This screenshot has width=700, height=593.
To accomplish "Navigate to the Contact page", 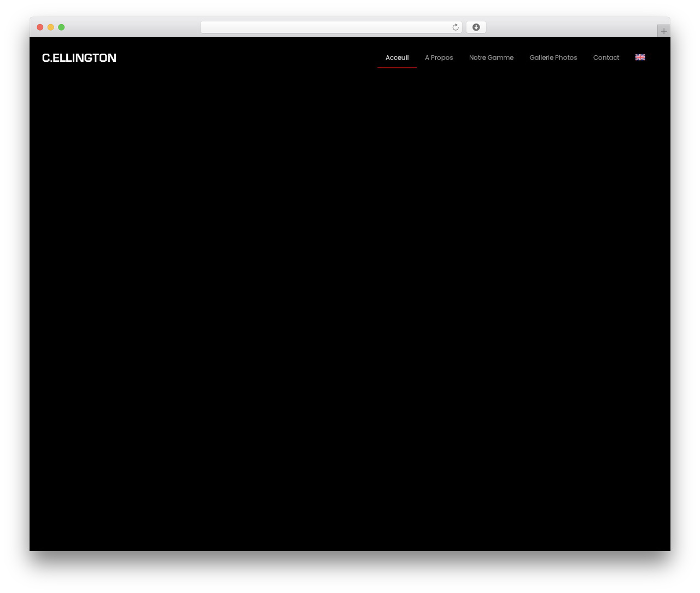I will click(x=606, y=57).
